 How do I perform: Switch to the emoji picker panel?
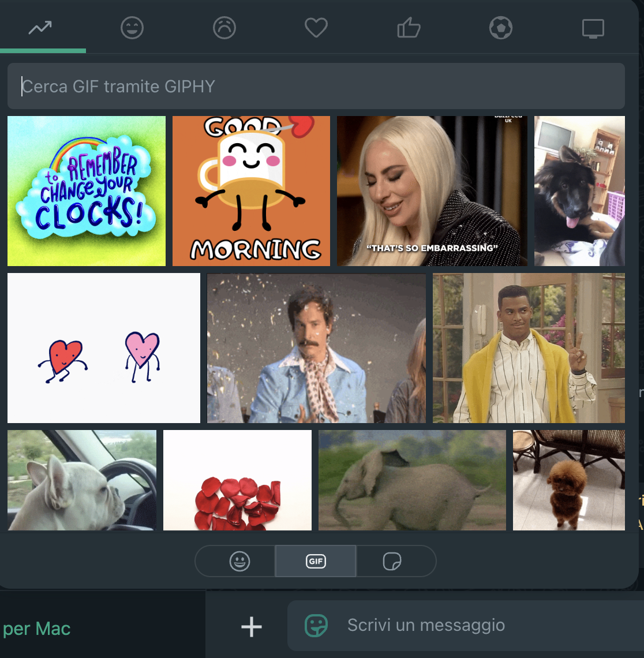click(x=239, y=561)
